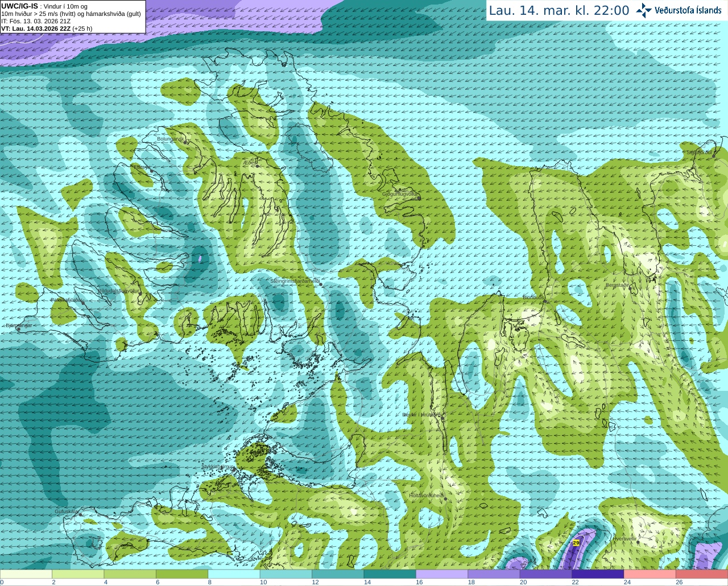Click the date header Lau. 14. mar. kl. 22:00
Screen dimensions: 728x586
[x=559, y=11]
